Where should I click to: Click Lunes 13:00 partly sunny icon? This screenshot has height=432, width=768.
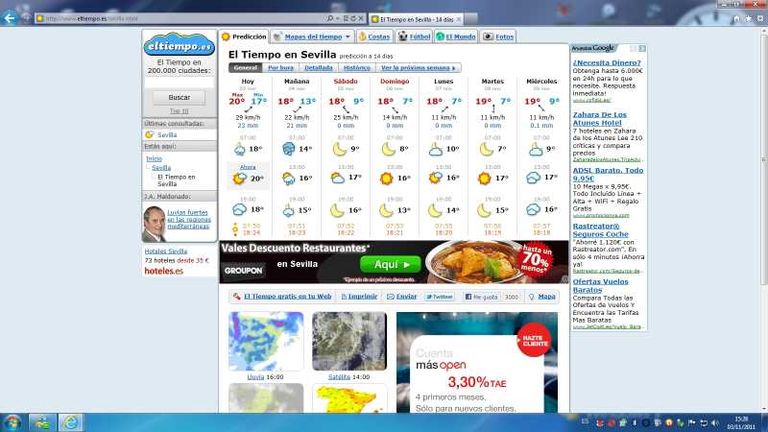click(x=435, y=178)
